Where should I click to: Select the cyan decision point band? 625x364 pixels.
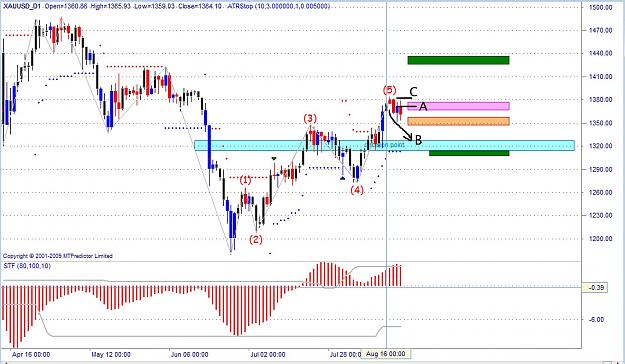tap(385, 145)
